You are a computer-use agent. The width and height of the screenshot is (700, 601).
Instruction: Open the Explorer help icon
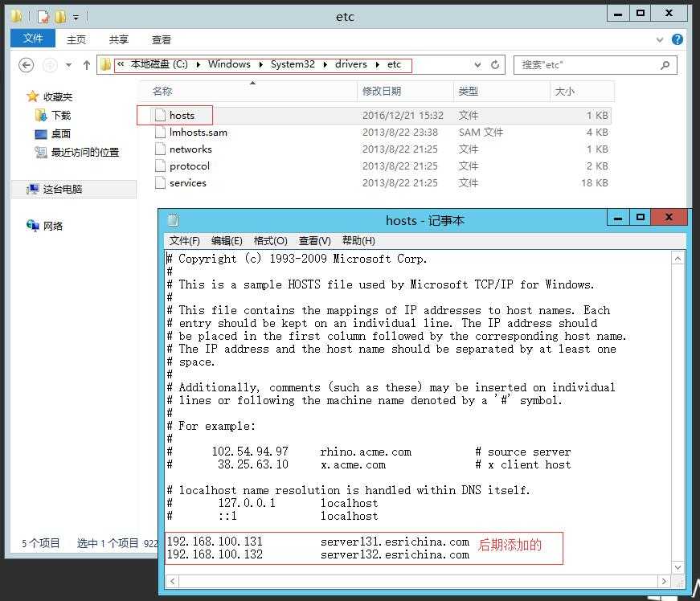(677, 39)
